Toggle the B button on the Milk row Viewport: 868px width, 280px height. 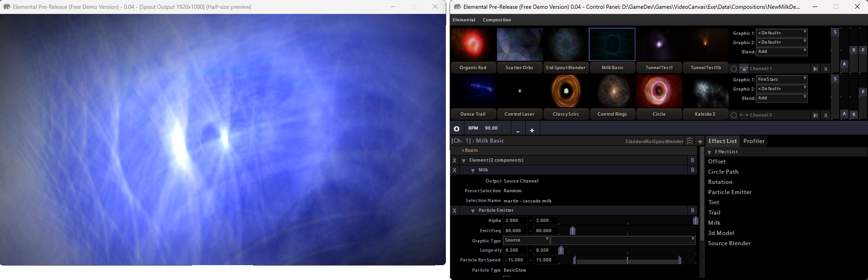point(692,170)
